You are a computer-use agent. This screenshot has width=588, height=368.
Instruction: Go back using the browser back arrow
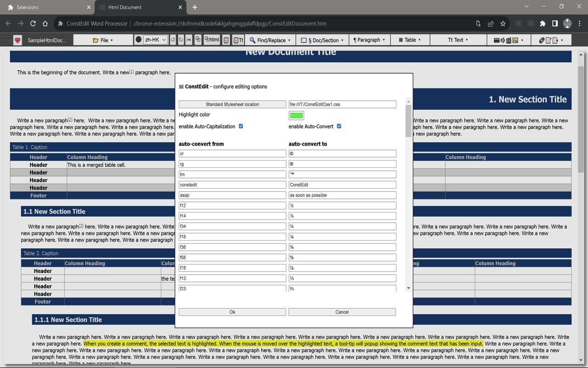[8, 23]
